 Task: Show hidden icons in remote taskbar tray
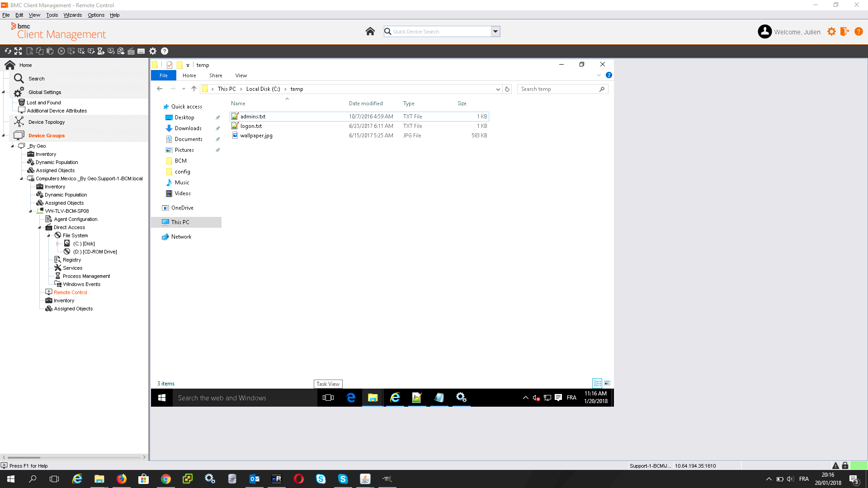(x=525, y=398)
